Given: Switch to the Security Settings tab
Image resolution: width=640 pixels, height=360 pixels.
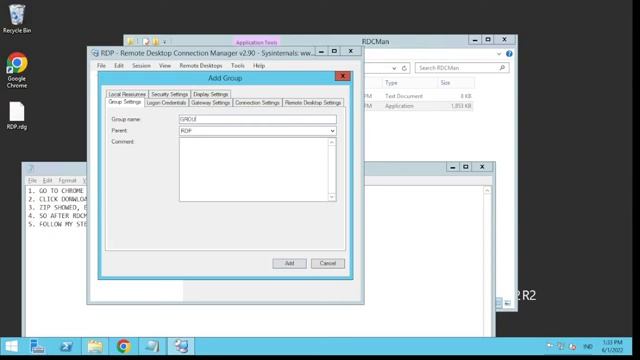Looking at the screenshot, I should [169, 94].
